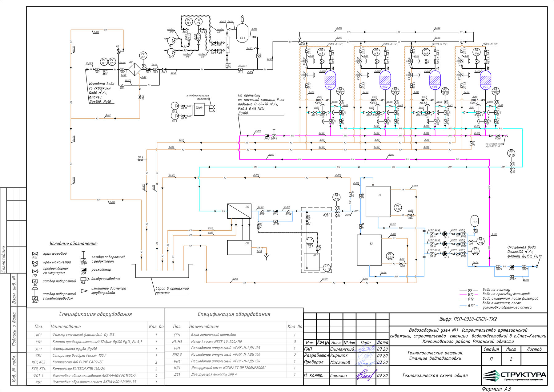Screen dimensions: 554x392
Task: Select the ФО4 filter vessel symbol
Action: 485,80
